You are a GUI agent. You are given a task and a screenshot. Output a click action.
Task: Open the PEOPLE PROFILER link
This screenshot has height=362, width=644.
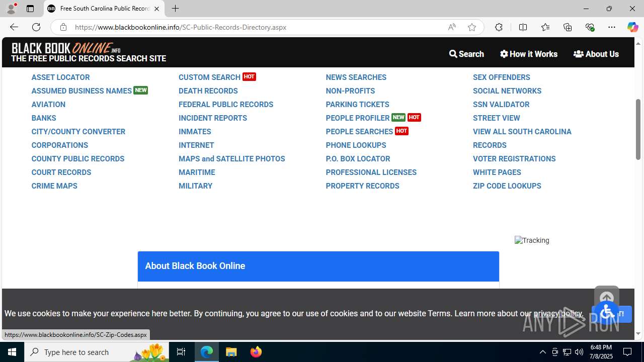click(358, 118)
